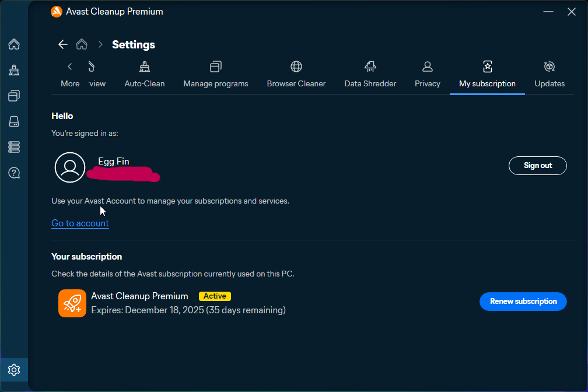Go back using the left arrow
Screen dimensions: 588x392
tap(63, 44)
